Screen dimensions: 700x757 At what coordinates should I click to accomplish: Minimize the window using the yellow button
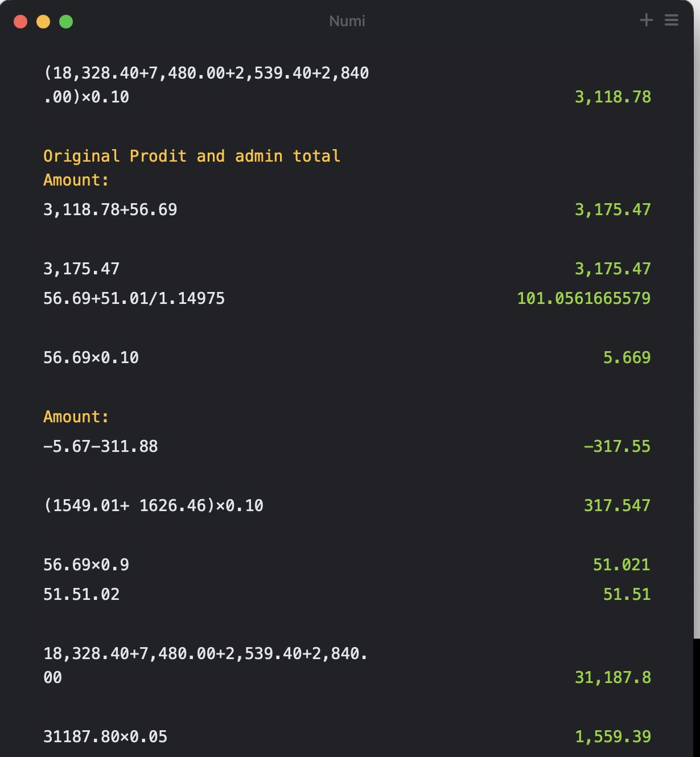[43, 22]
